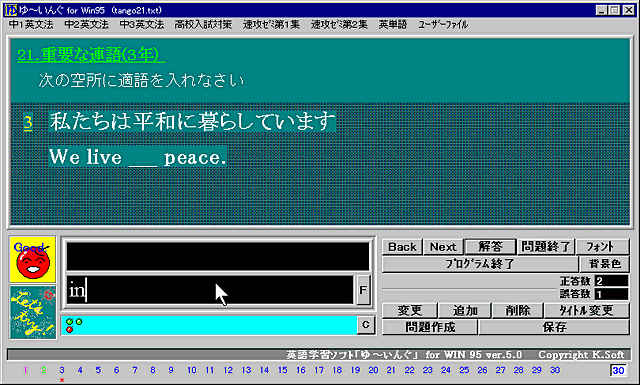Click the プログラム終了 button
Image resolution: width=640 pixels, height=385 pixels.
[x=480, y=264]
